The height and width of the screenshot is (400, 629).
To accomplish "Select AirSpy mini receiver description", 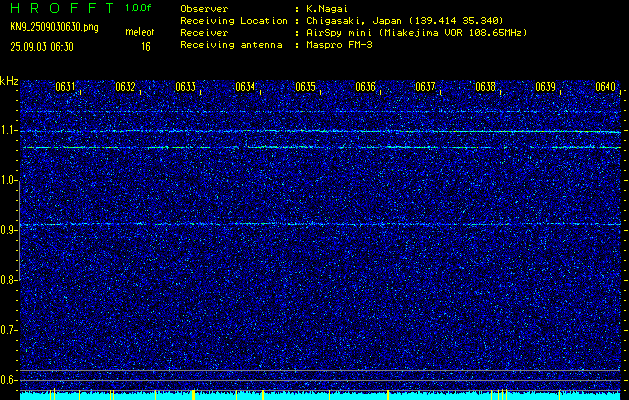I will click(x=416, y=32).
